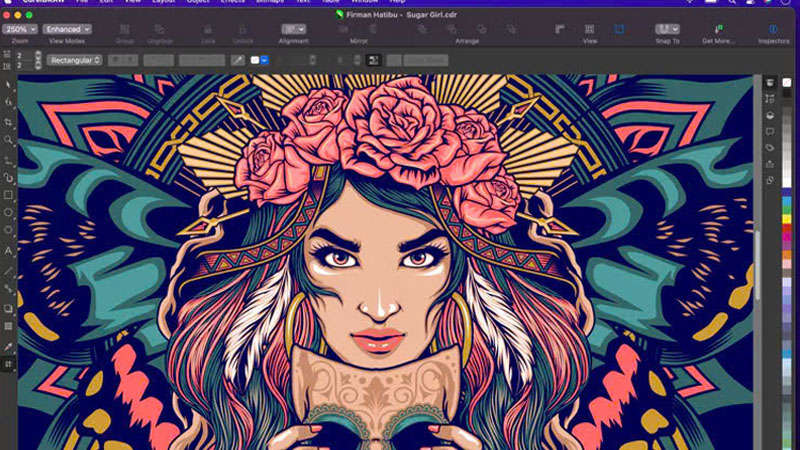Select the Pick tool in the toolbox
The image size is (800, 450).
tap(9, 85)
